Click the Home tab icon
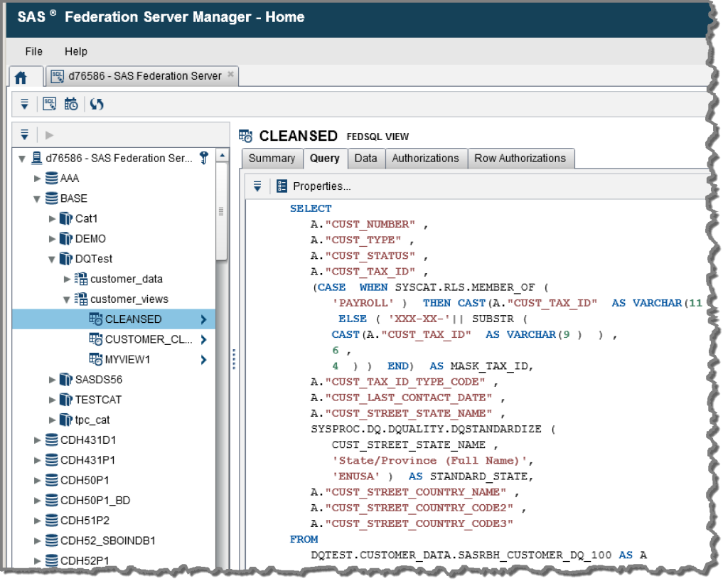This screenshot has height=586, width=728. 21,76
